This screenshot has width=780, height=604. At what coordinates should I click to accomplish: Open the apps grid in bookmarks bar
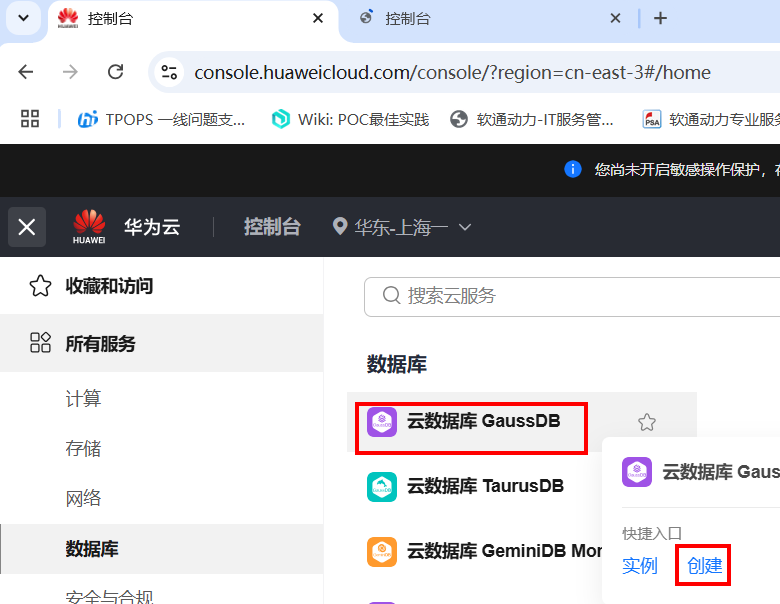pyautogui.click(x=30, y=119)
